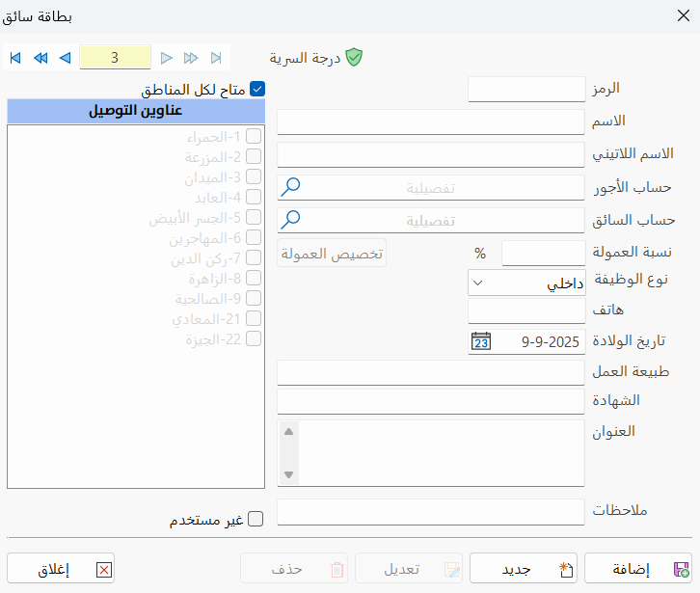This screenshot has width=700, height=593.
Task: Focus the الرمز input field
Action: (x=526, y=89)
